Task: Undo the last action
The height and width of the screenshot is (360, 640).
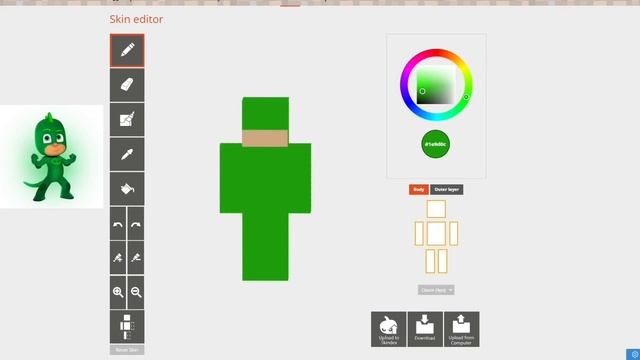Action: (x=118, y=224)
